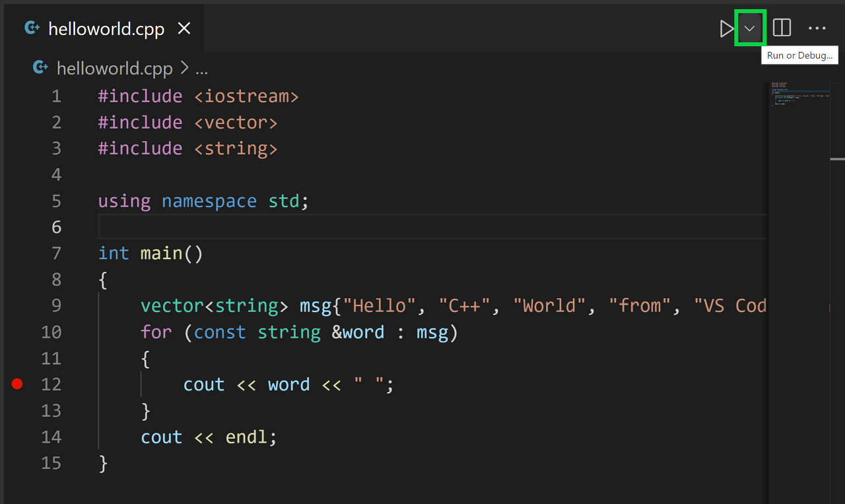Close the helloworld.cpp tab
Image resolution: width=845 pixels, height=504 pixels.
click(x=184, y=28)
